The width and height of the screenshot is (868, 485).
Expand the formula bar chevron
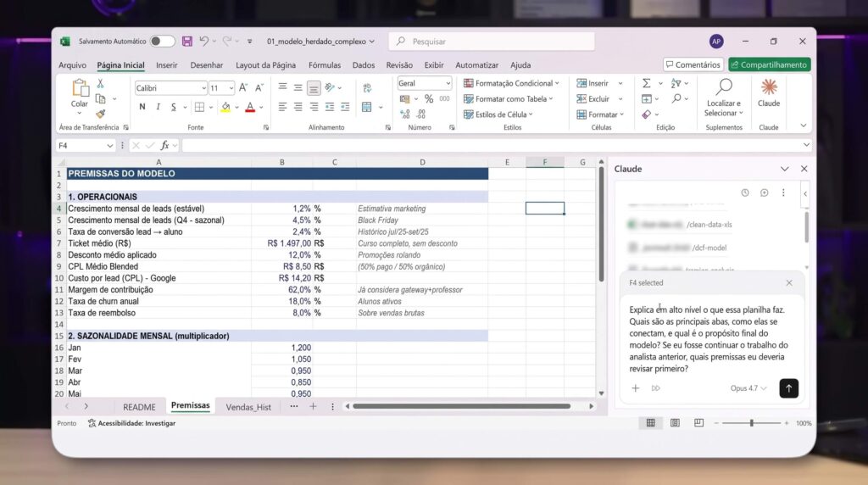(806, 145)
